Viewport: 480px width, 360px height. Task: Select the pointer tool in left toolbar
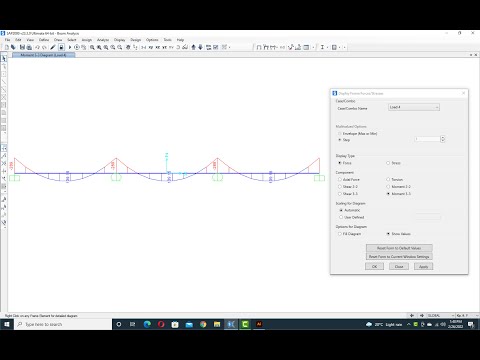click(4, 59)
